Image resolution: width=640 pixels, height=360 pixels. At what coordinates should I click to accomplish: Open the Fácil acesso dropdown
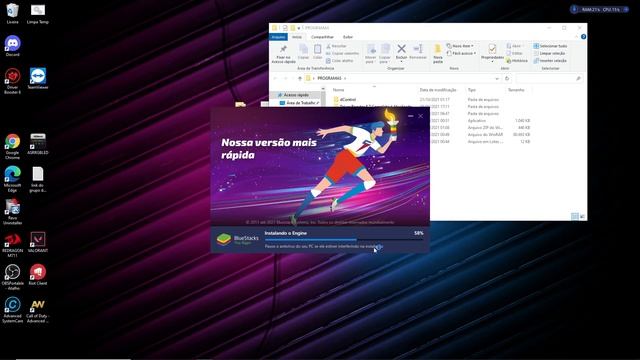(461, 53)
